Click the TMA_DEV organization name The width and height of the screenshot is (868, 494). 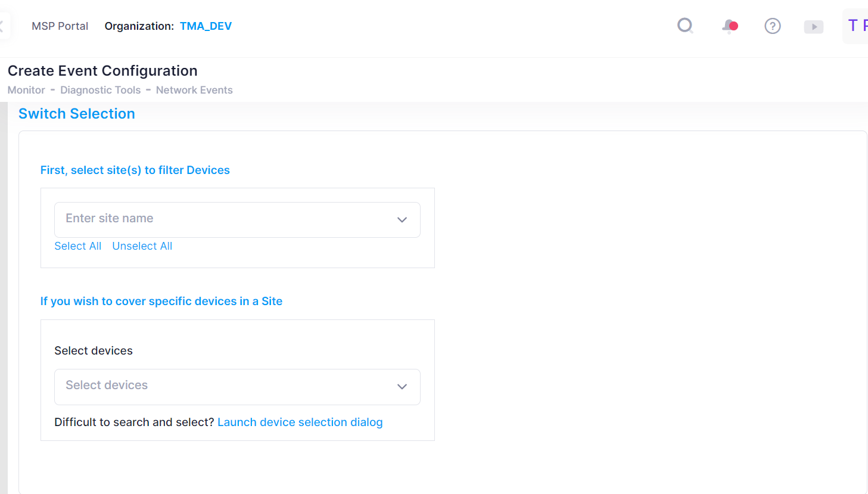tap(206, 26)
